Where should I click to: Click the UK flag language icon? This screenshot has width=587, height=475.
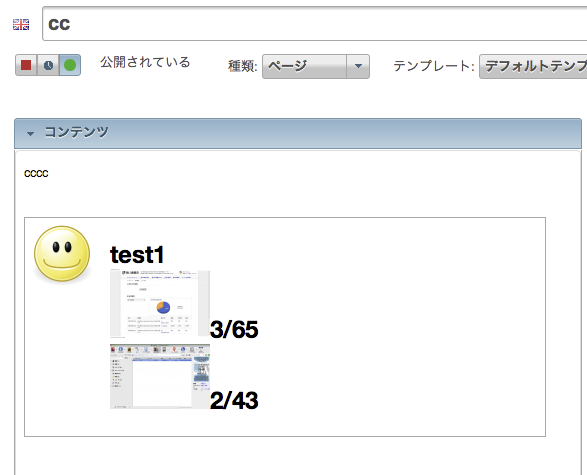(21, 24)
